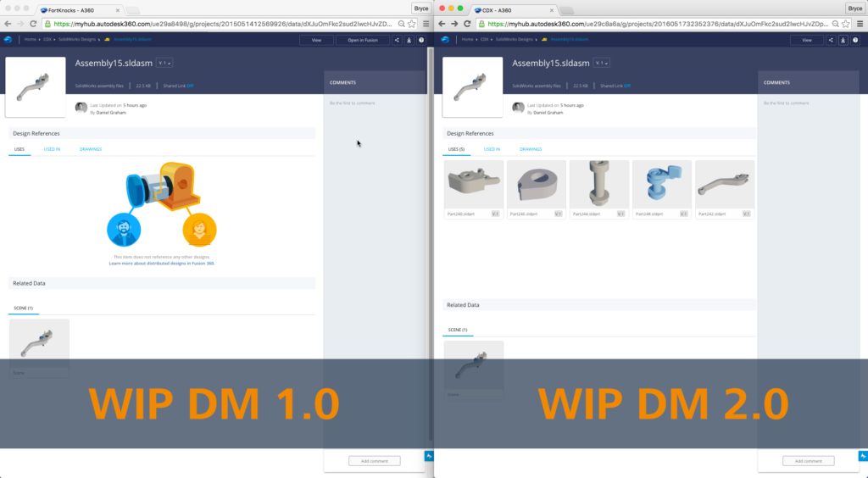Click Add comment in FortKnocks window
This screenshot has height=478, width=868.
coord(375,461)
